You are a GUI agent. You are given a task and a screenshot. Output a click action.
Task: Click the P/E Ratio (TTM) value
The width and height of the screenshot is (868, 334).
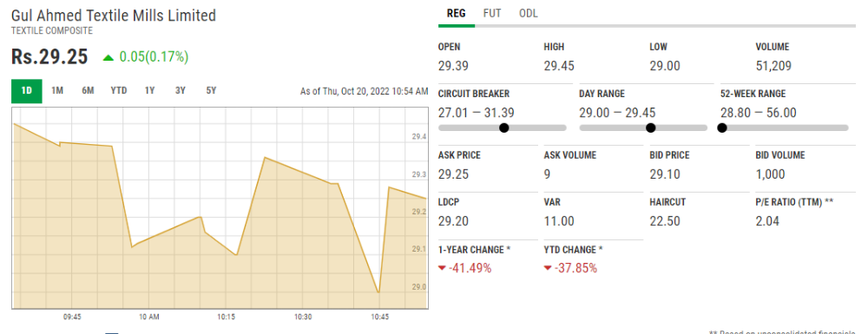pos(767,221)
